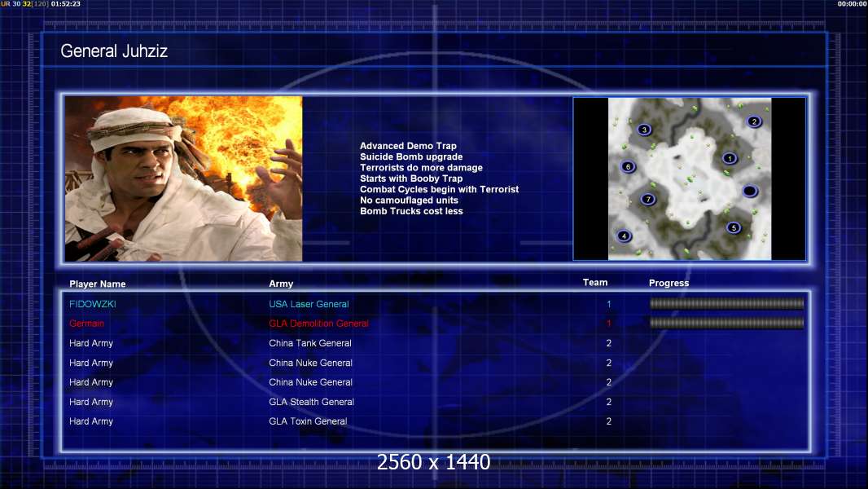
Task: Select start position marker 6 on the map
Action: coord(628,167)
